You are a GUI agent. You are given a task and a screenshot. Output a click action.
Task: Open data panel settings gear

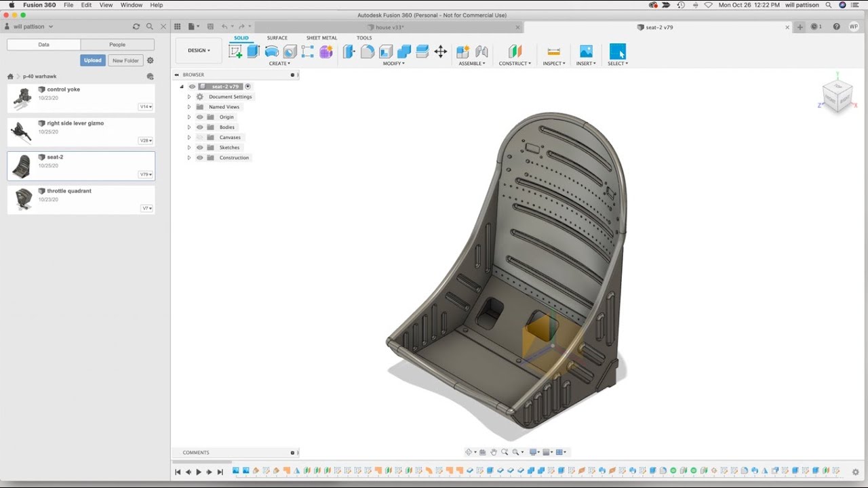pos(150,60)
